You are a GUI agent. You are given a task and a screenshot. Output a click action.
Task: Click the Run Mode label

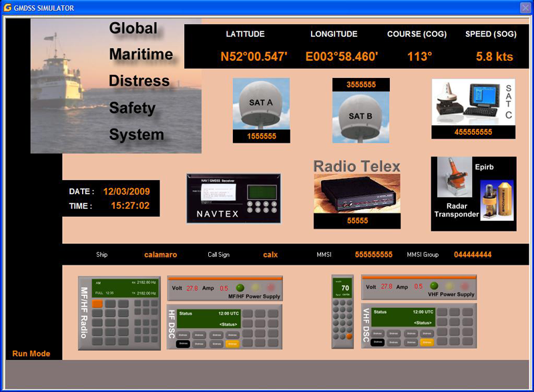[31, 353]
